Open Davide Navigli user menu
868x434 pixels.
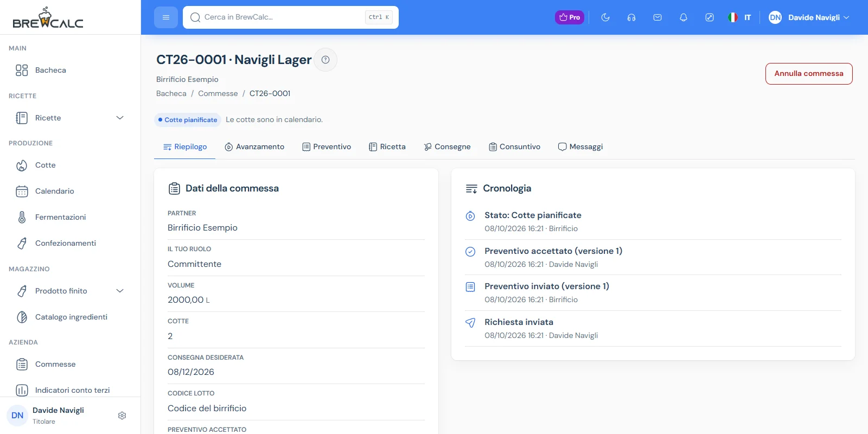click(809, 17)
